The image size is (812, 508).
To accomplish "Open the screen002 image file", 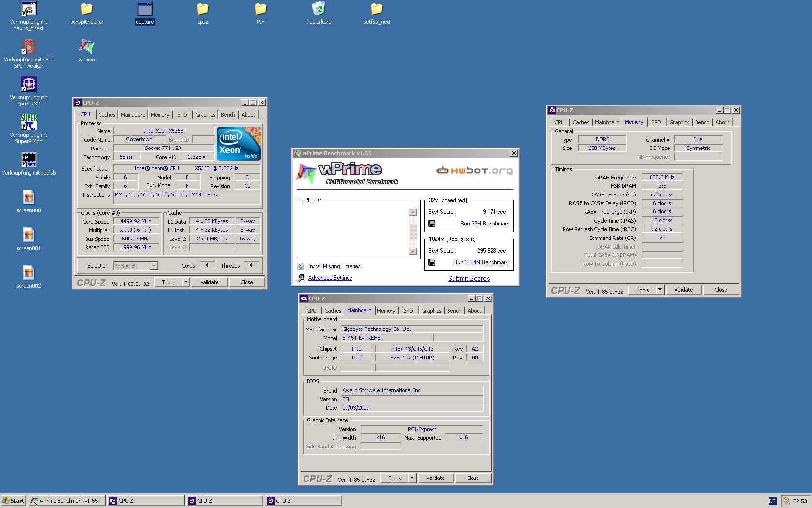I will 29,273.
